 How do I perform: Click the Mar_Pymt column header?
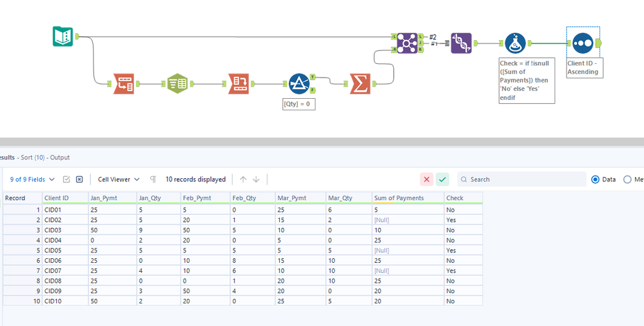[300, 198]
